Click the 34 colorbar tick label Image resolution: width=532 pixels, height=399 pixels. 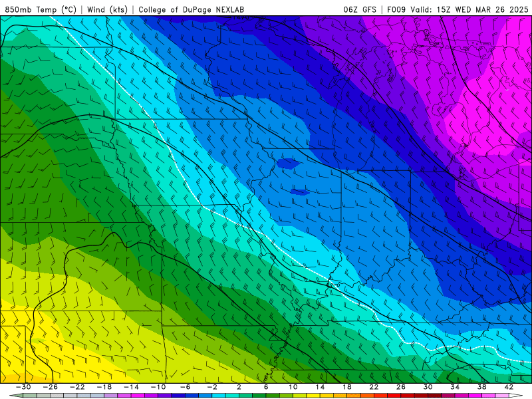click(x=455, y=387)
